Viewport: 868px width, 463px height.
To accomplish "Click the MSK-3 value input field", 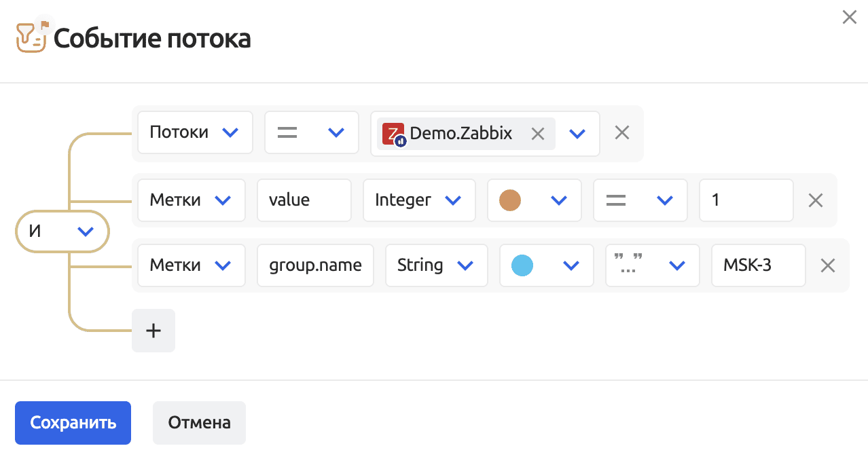I will point(757,265).
